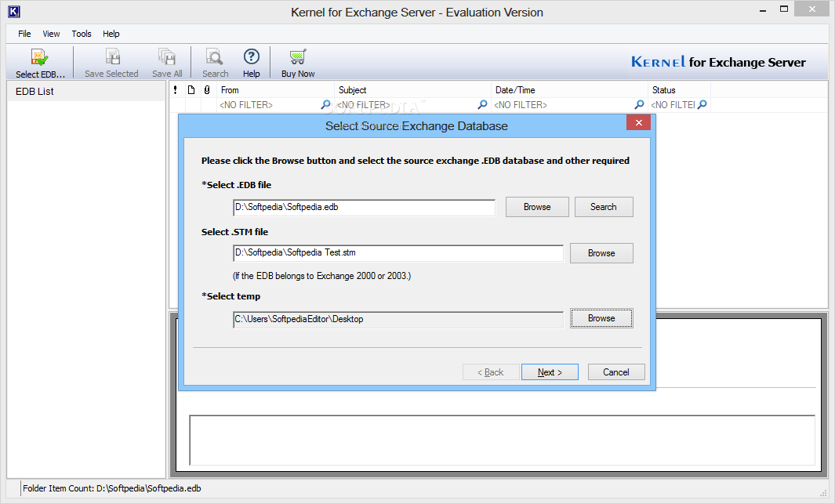
Task: Click the Search toolbar magnifier icon
Action: (215, 56)
